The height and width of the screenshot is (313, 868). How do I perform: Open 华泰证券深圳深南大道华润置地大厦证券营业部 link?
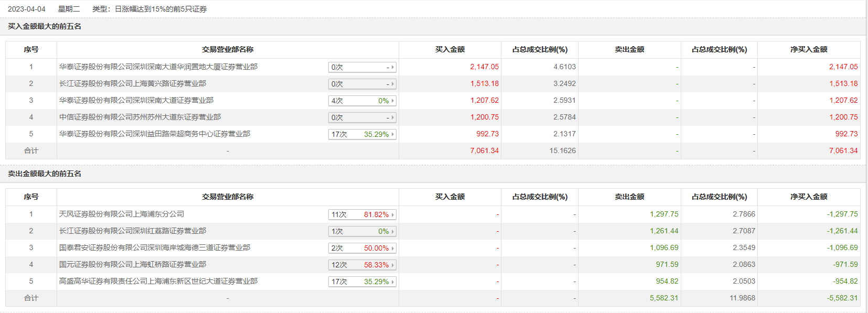point(158,67)
